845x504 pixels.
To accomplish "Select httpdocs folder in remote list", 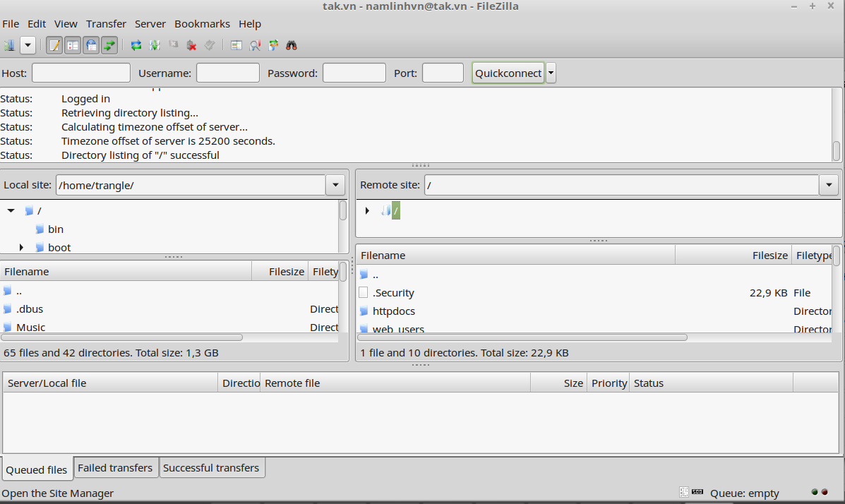I will [394, 311].
